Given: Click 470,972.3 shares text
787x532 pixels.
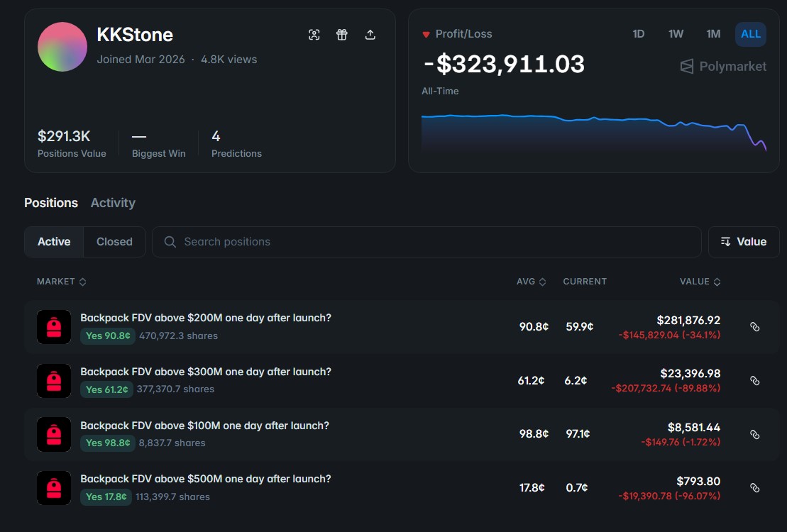Looking at the screenshot, I should point(178,336).
